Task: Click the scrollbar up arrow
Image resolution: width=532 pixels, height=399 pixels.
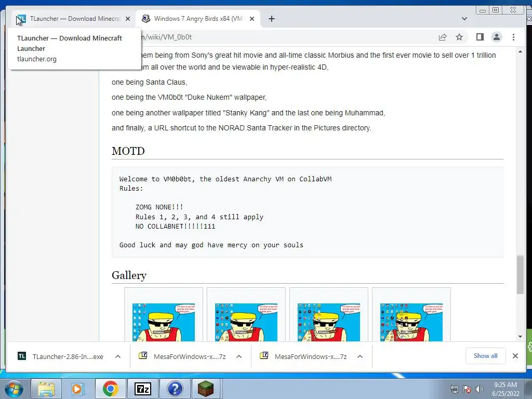Action: point(520,51)
